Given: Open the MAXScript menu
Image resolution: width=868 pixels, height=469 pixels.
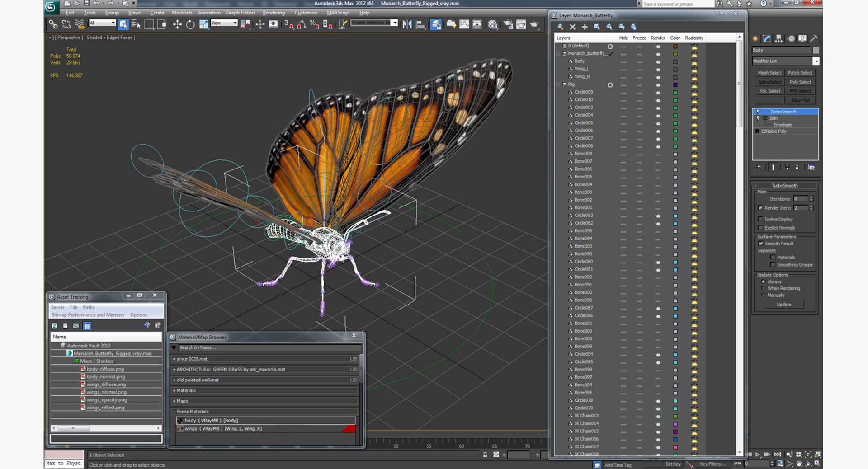Looking at the screenshot, I should (x=338, y=13).
